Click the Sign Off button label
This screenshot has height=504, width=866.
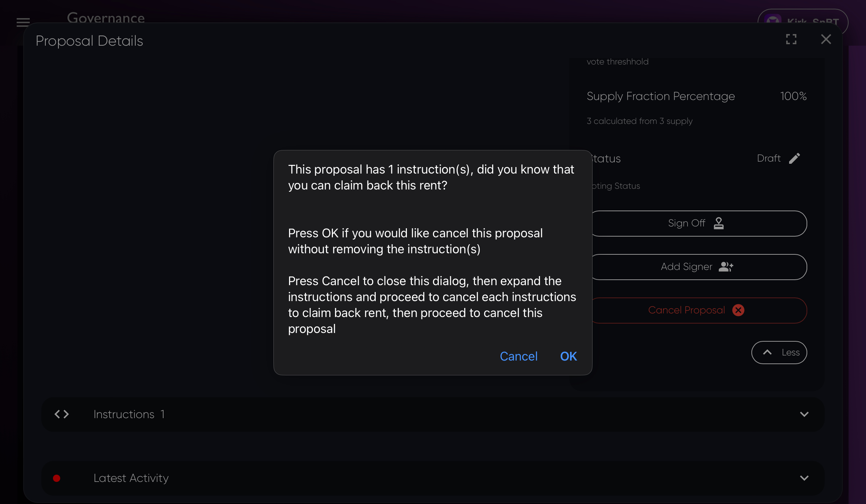[686, 223]
